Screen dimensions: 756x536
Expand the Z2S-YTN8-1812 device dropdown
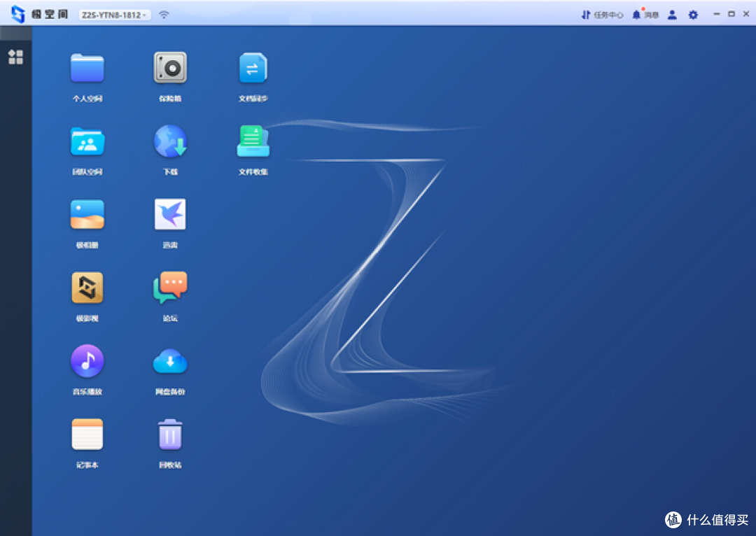(x=115, y=15)
